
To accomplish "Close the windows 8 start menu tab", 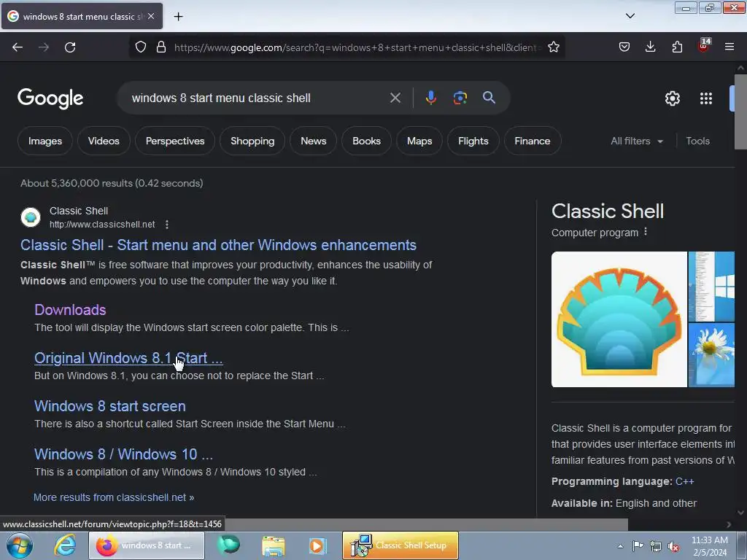I will coord(151,16).
